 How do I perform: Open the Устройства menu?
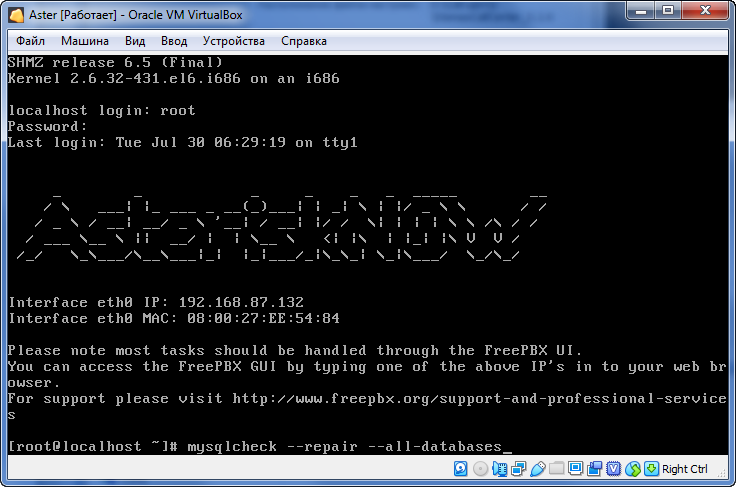click(x=233, y=41)
